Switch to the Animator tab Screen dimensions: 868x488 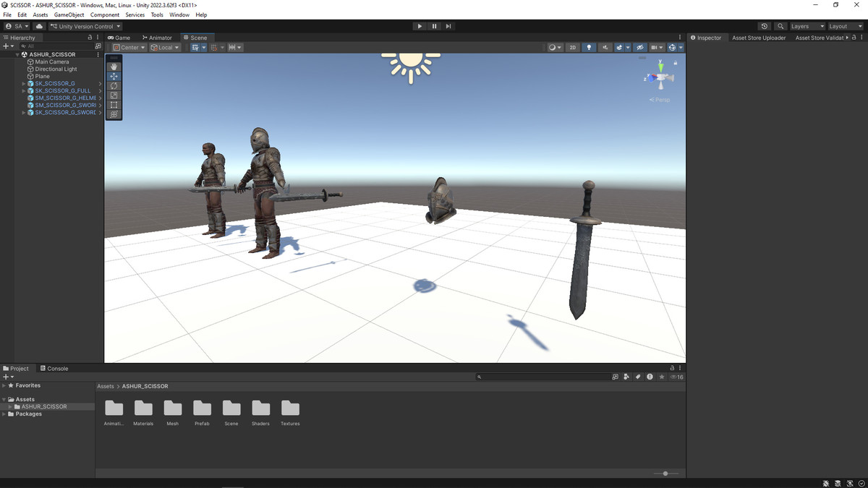coord(157,38)
